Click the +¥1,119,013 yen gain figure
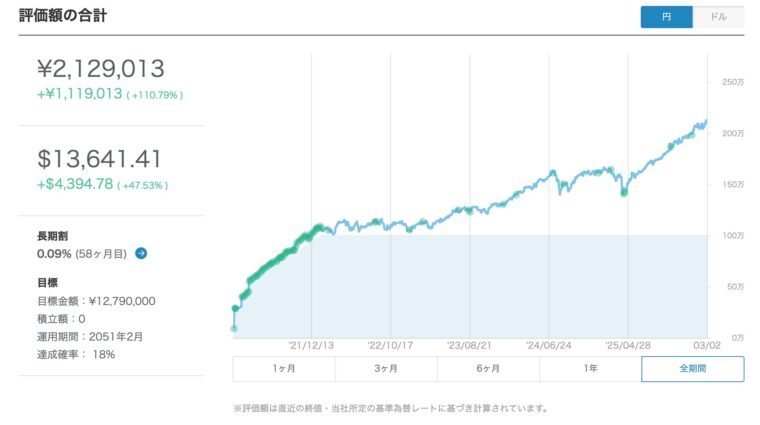The height and width of the screenshot is (425, 760). tap(79, 94)
